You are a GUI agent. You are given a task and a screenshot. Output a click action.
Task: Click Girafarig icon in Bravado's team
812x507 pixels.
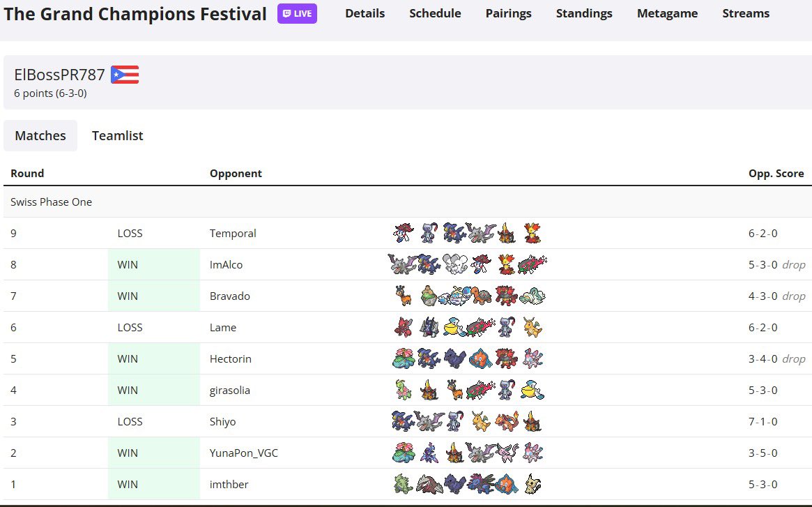click(x=404, y=296)
